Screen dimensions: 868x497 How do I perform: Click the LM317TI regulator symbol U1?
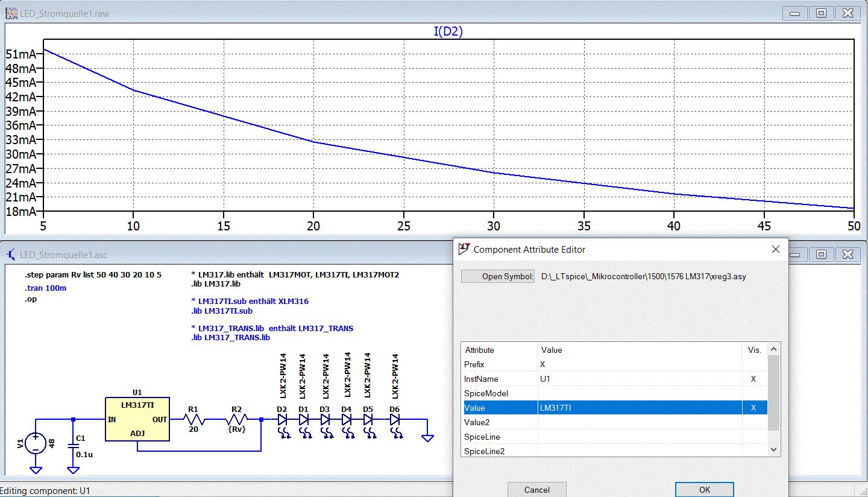click(x=137, y=419)
